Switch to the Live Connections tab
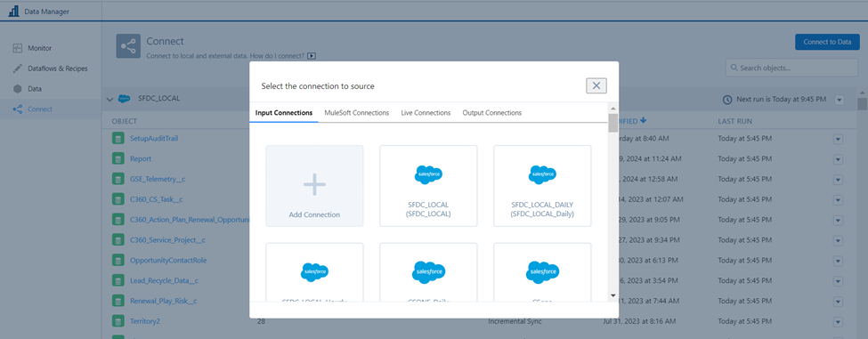 click(426, 113)
